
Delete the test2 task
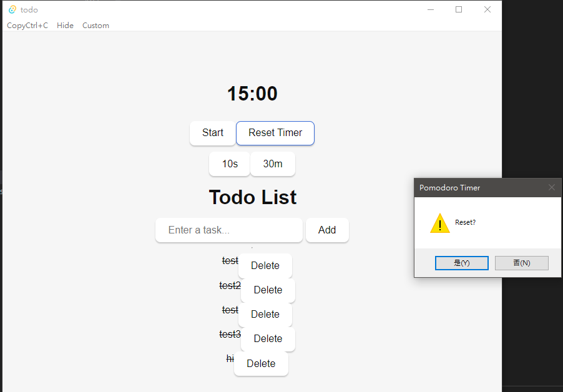point(268,290)
